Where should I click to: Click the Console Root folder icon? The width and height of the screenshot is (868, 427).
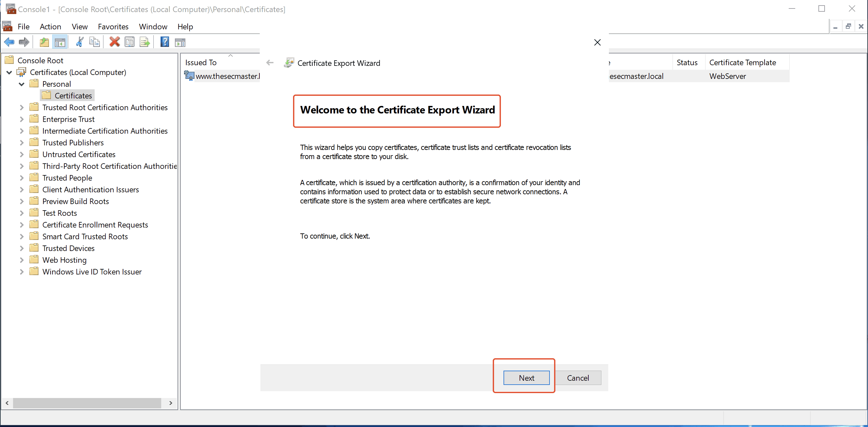tap(9, 60)
